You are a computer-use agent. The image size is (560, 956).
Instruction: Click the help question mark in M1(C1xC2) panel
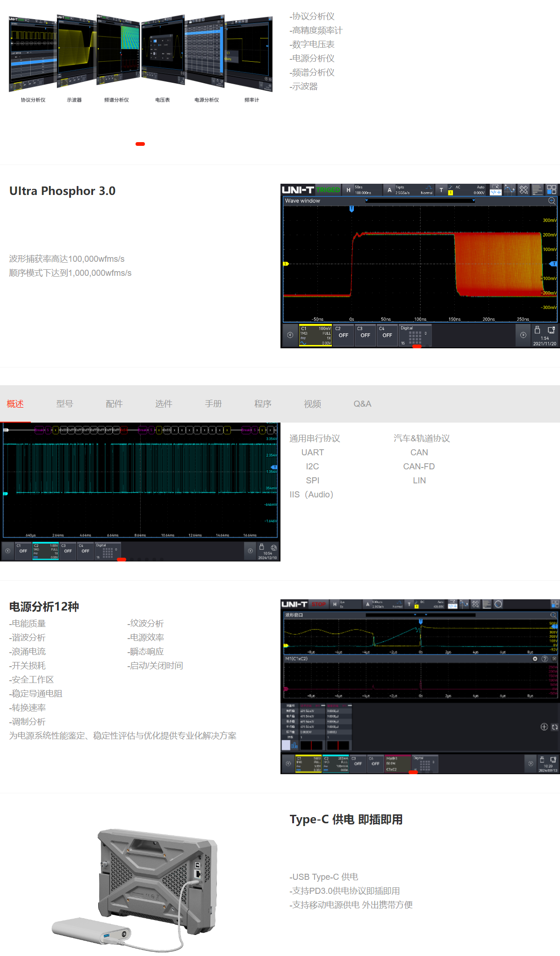(545, 659)
